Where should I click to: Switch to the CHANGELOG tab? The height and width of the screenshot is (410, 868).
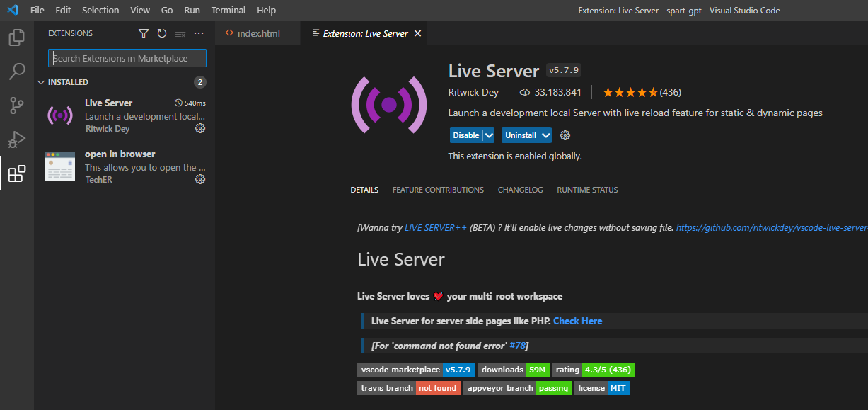(x=521, y=190)
